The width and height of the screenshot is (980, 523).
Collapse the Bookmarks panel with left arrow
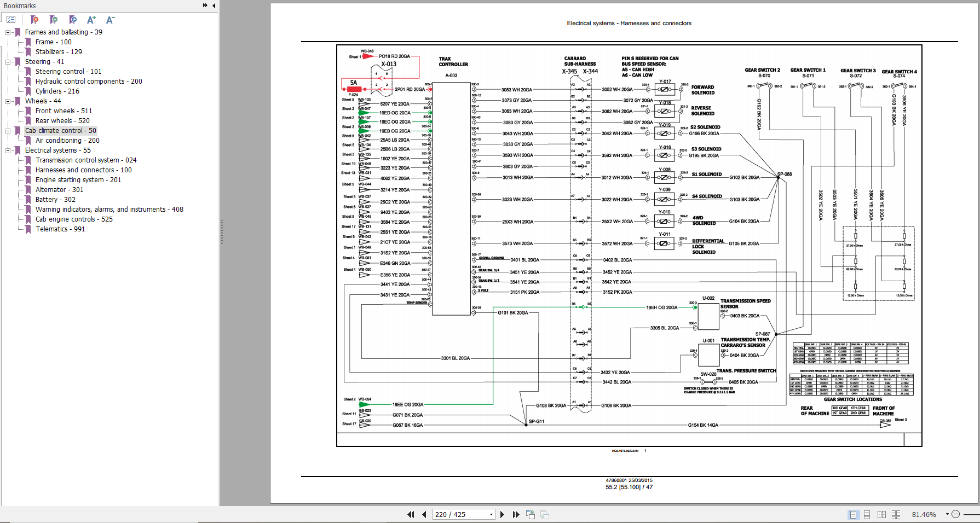pyautogui.click(x=214, y=5)
